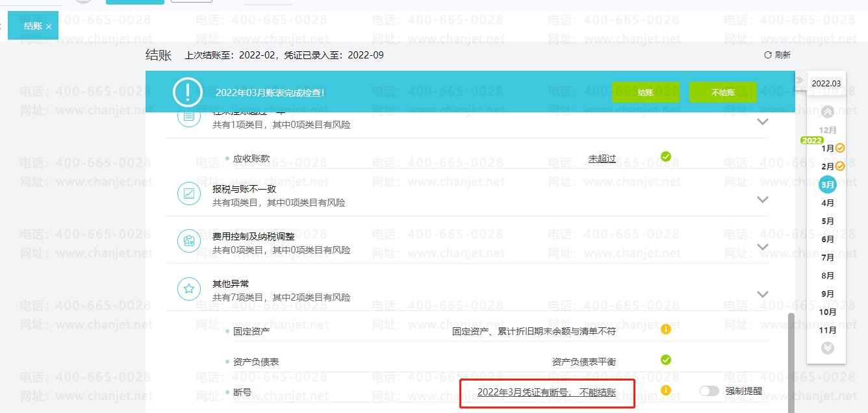The height and width of the screenshot is (413, 868).
Task: Click the warning icon for 固定资产
Action: [666, 329]
